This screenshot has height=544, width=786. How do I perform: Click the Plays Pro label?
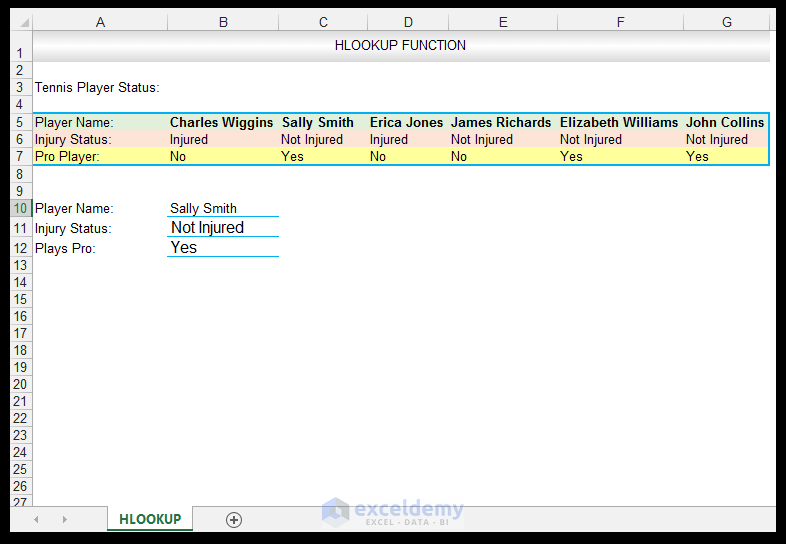65,248
